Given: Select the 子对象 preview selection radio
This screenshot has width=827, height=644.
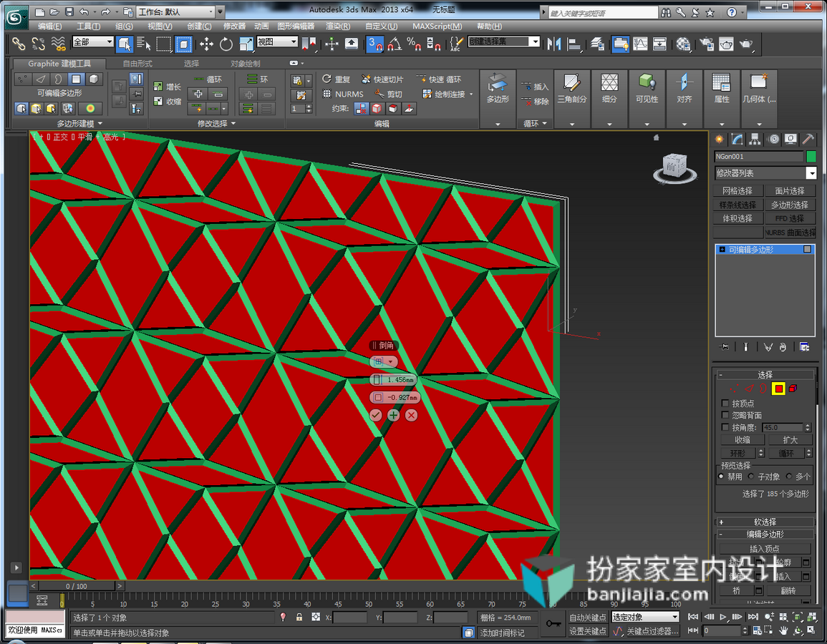Looking at the screenshot, I should pyautogui.click(x=750, y=477).
